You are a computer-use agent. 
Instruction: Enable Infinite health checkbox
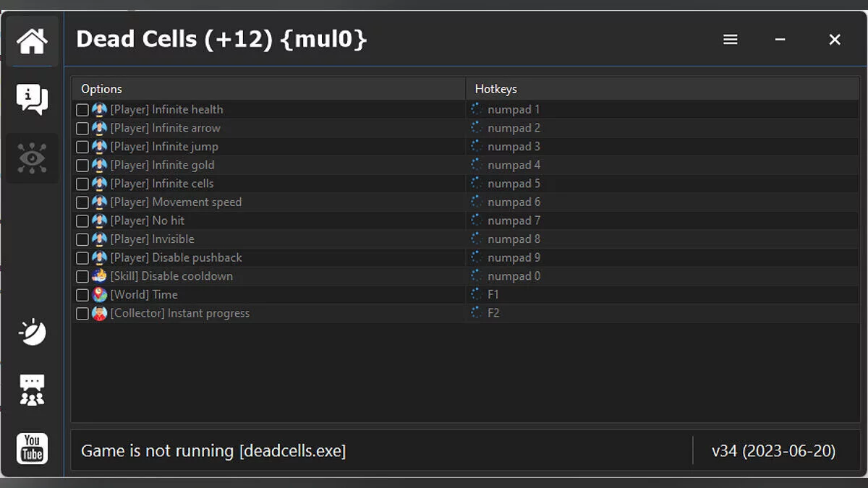82,110
